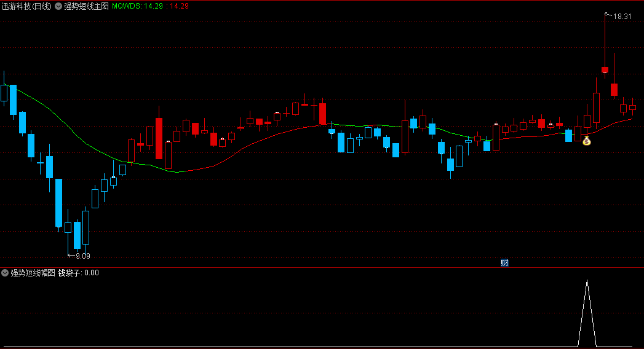Expand the main chart indicator dropdown arrow

58,6
